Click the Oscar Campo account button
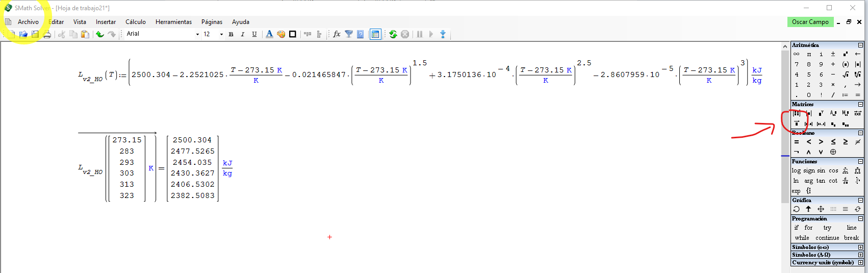Image resolution: width=868 pixels, height=273 pixels. [810, 22]
